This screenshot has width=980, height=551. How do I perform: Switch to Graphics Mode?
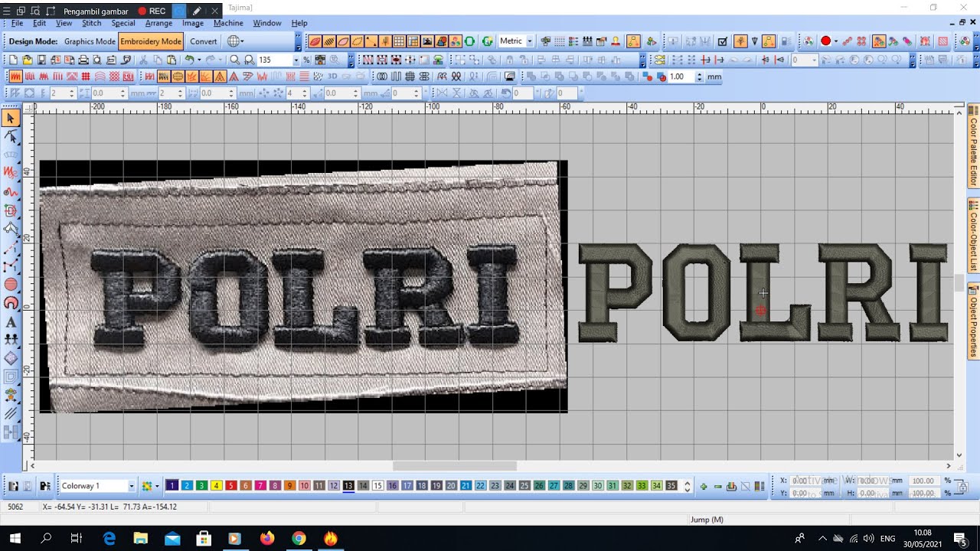(x=90, y=41)
